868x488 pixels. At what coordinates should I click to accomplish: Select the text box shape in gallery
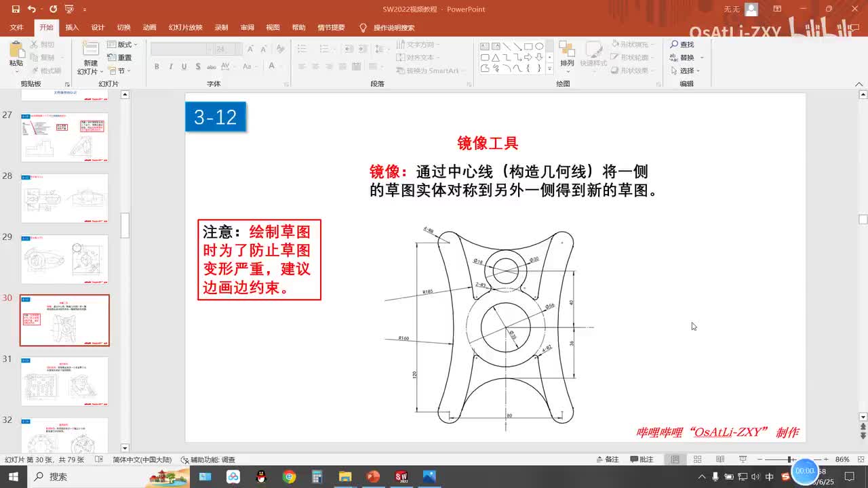click(x=485, y=47)
